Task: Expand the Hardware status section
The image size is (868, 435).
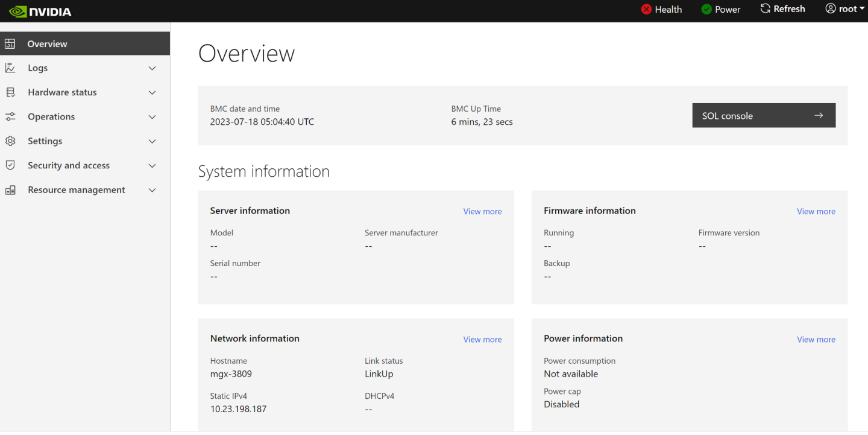Action: (x=153, y=92)
